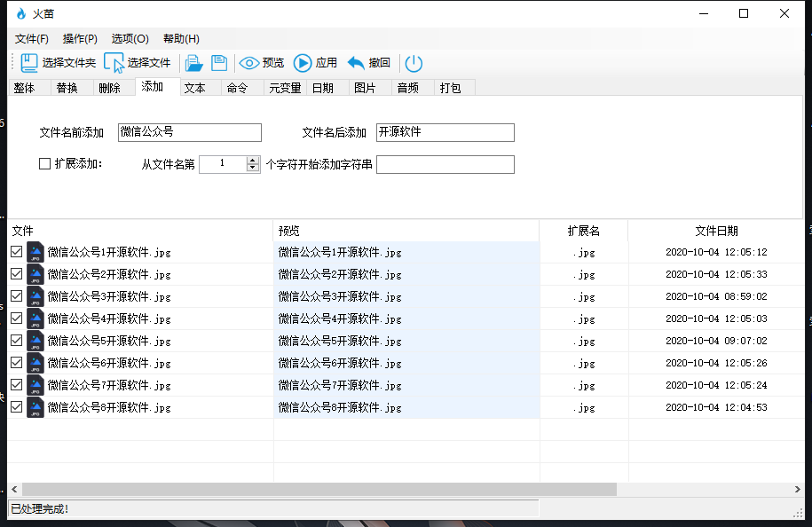Uncheck the 微信公众号7开源软件.jpg checkbox

(17, 385)
